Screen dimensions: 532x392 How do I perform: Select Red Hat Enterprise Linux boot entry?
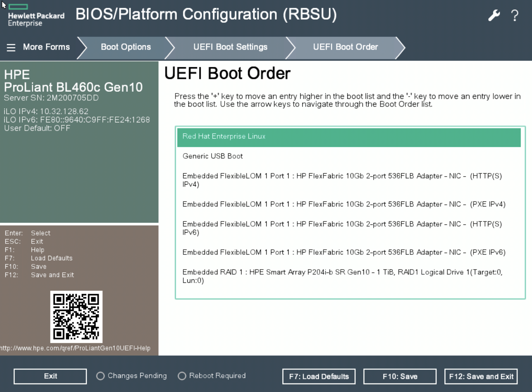(x=349, y=137)
